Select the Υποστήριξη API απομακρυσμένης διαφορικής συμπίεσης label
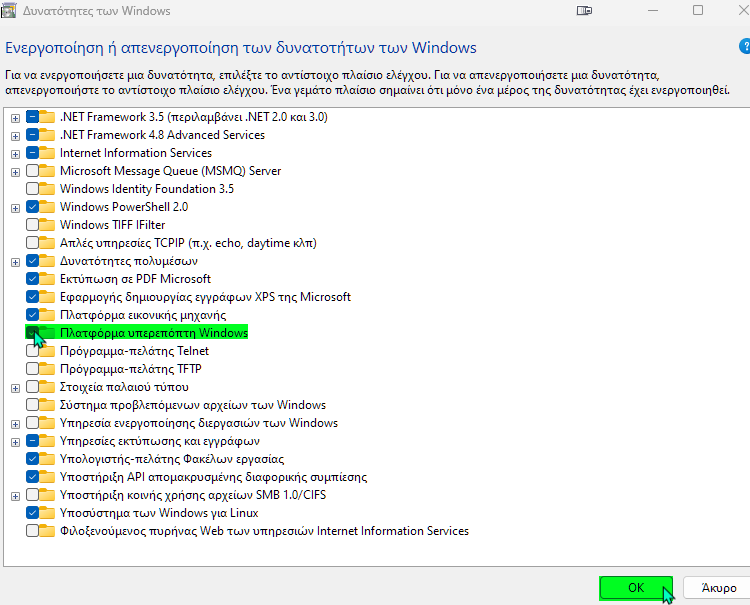 [x=213, y=477]
